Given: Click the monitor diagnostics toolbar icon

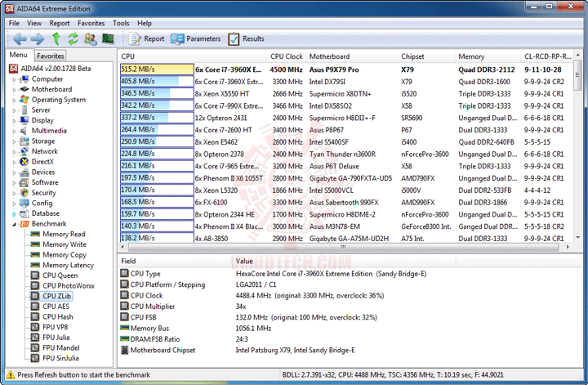Looking at the screenshot, I should [x=108, y=38].
